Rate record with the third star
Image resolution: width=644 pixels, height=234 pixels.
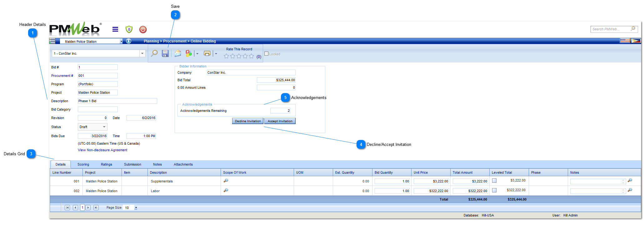click(239, 56)
